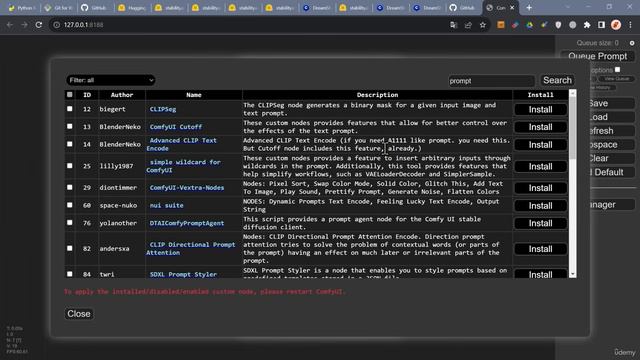
Task: Switch to the Python browser tab
Action: click(x=22, y=8)
